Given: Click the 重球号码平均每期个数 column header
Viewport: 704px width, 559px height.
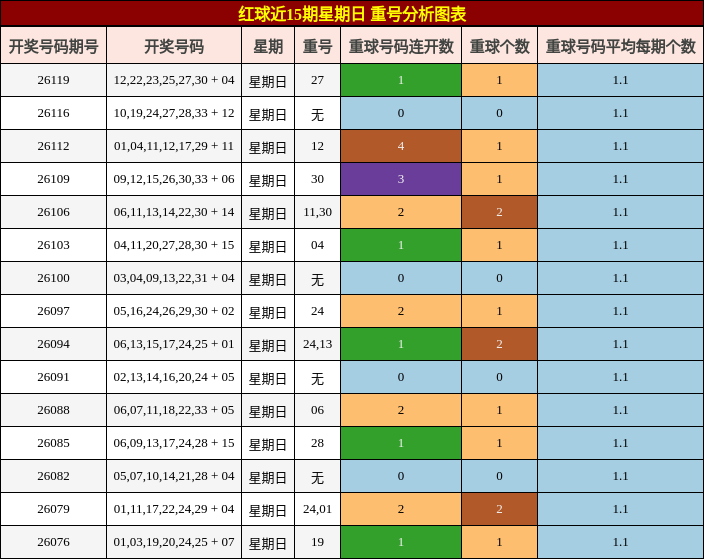Looking at the screenshot, I should point(620,46).
